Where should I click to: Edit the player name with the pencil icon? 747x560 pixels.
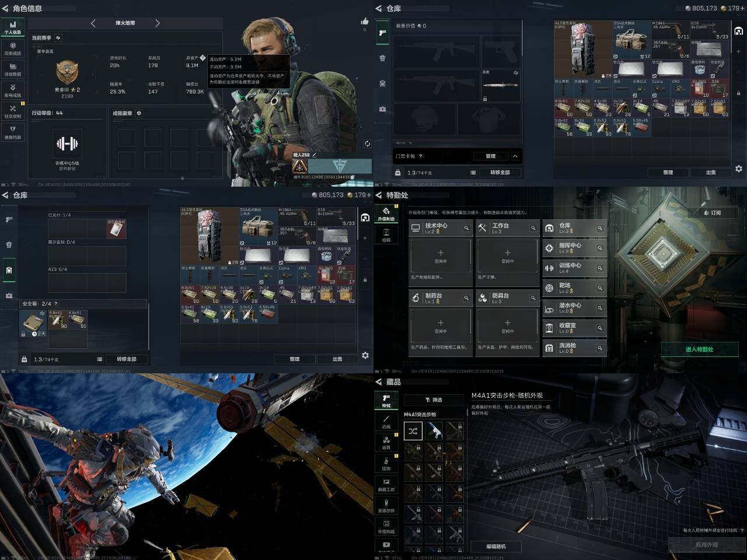[x=315, y=155]
